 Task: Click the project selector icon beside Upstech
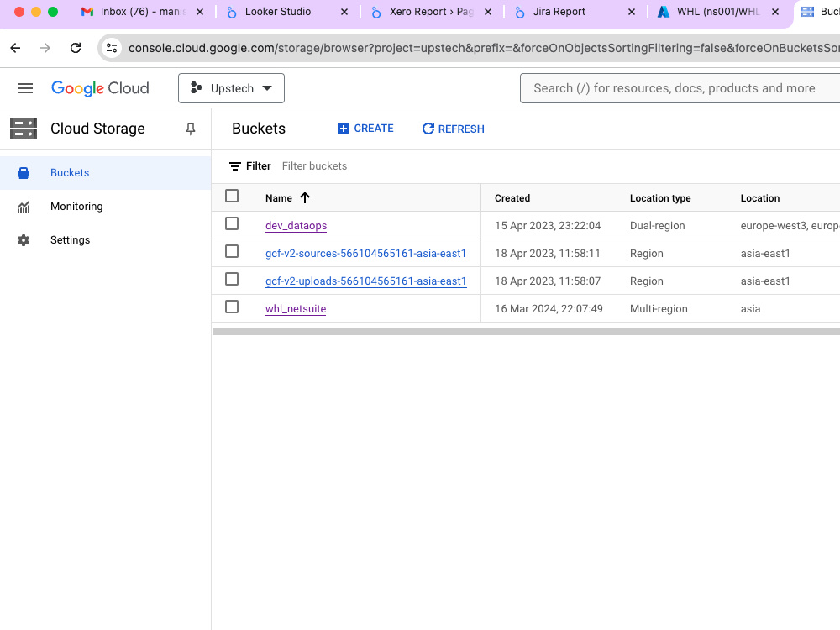coord(196,88)
